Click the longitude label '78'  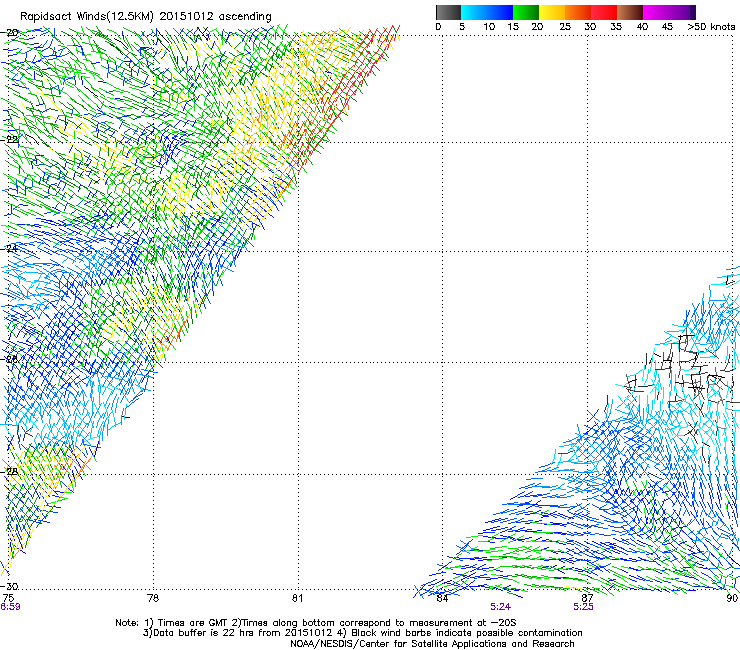tap(153, 598)
